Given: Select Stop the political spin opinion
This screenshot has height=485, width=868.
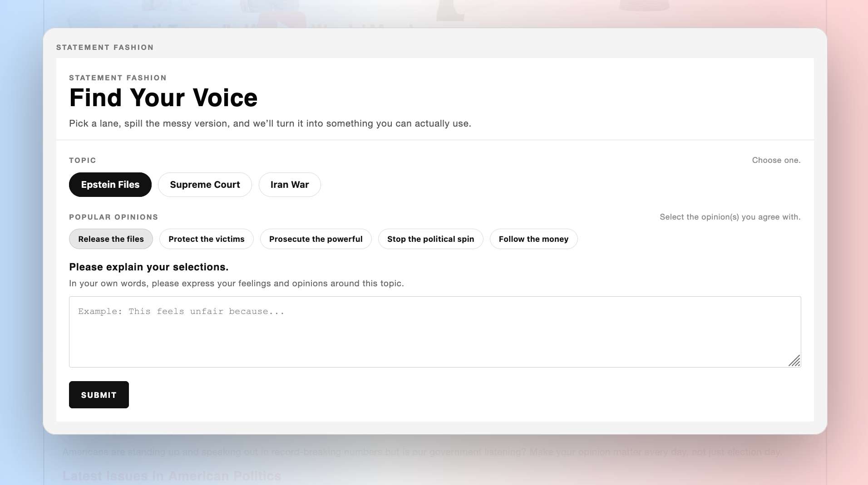Looking at the screenshot, I should pos(431,239).
